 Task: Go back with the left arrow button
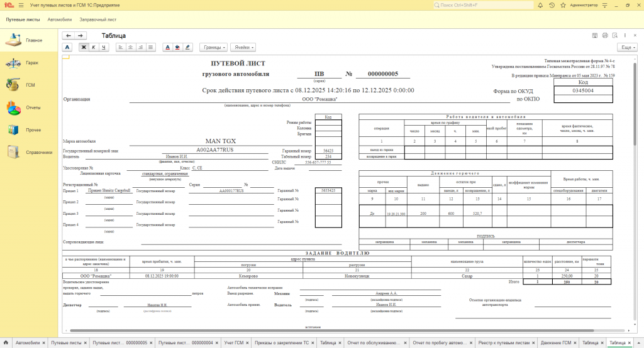(69, 36)
